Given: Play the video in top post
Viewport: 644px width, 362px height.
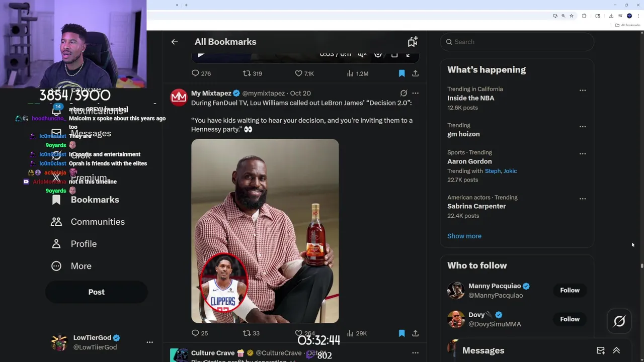Looking at the screenshot, I should (x=201, y=54).
